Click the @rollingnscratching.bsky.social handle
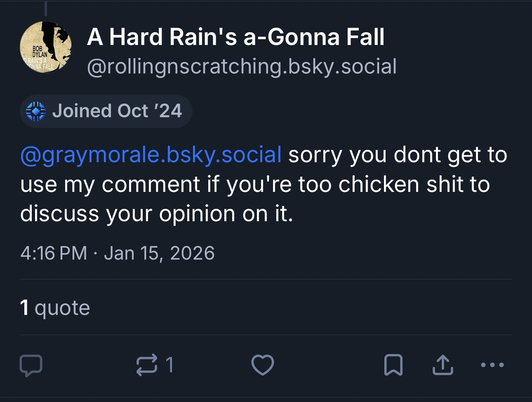 242,66
